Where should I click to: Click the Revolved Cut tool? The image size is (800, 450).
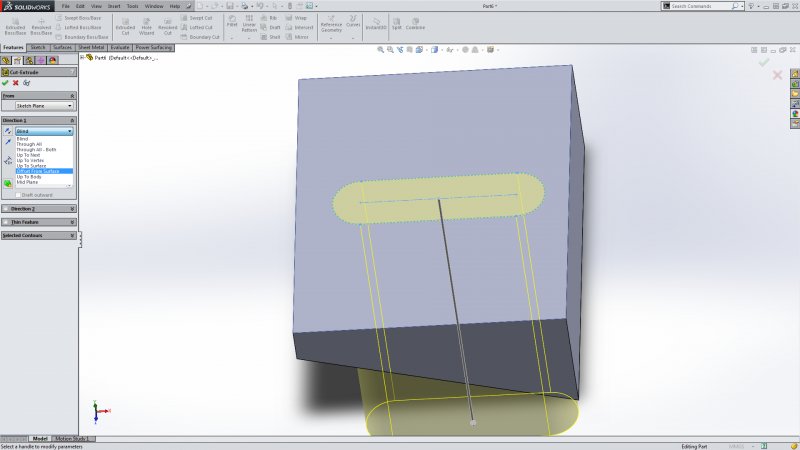pyautogui.click(x=167, y=27)
